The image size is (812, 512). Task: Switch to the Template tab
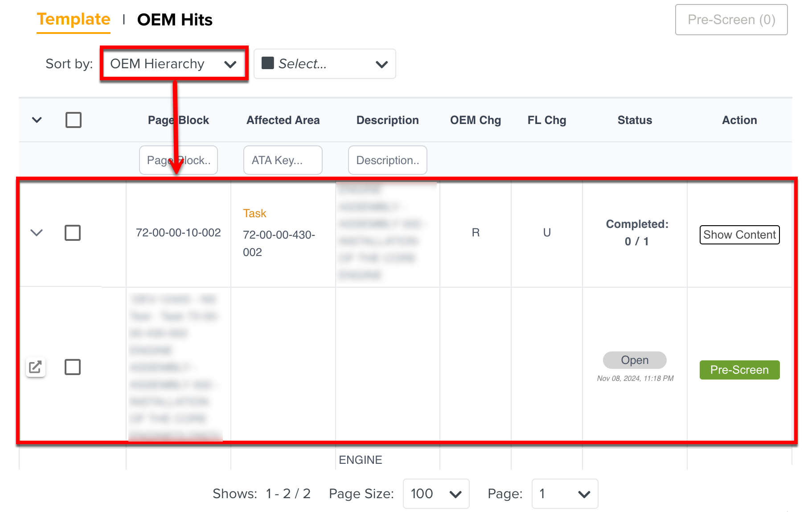[74, 20]
